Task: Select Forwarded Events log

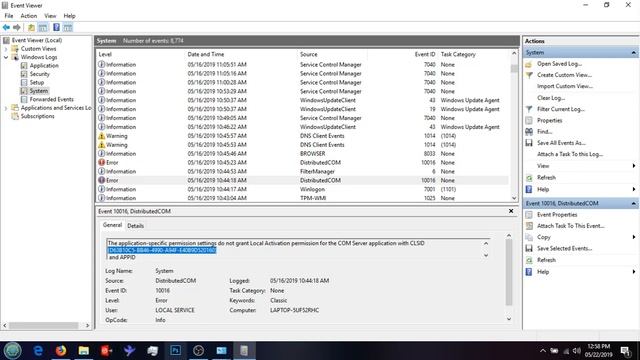Action: [51, 99]
